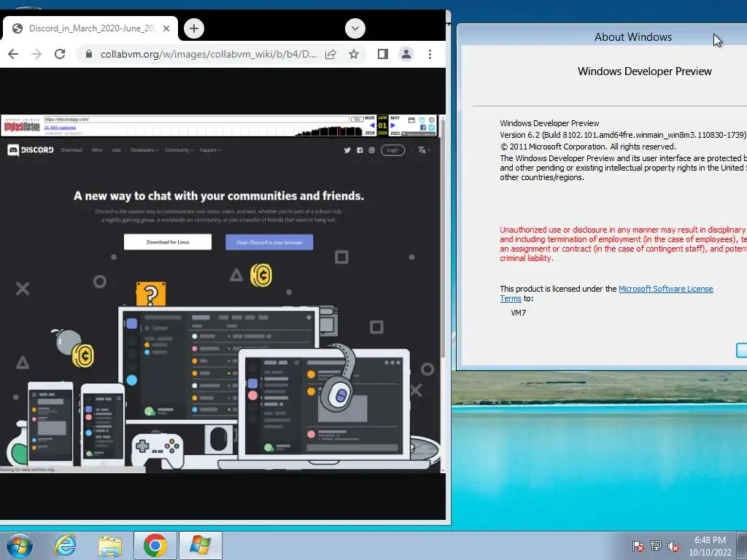Open the taskbar clock showing 6:48 PM

coord(710,546)
